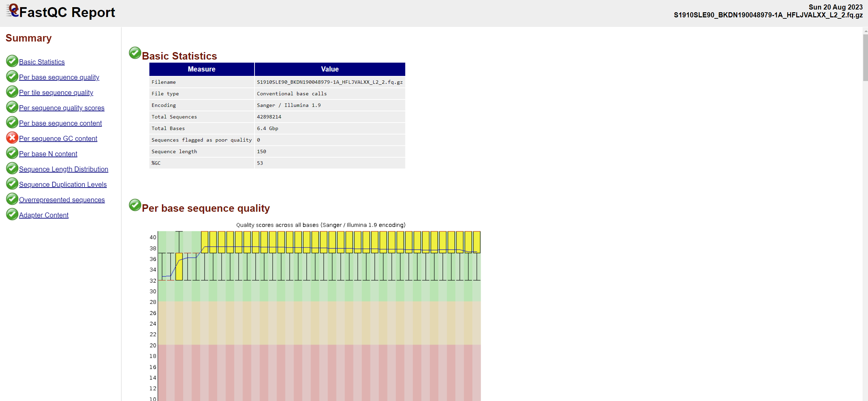Screen dimensions: 868x401
Task: Click check icon beside Basic Statistics section heading
Action: tap(135, 53)
